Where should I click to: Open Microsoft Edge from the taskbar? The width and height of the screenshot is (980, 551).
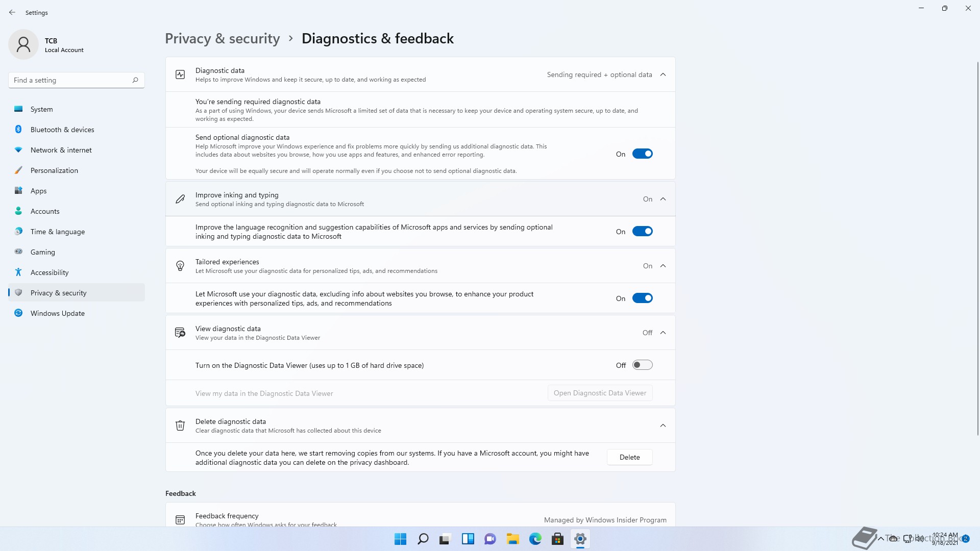(535, 539)
